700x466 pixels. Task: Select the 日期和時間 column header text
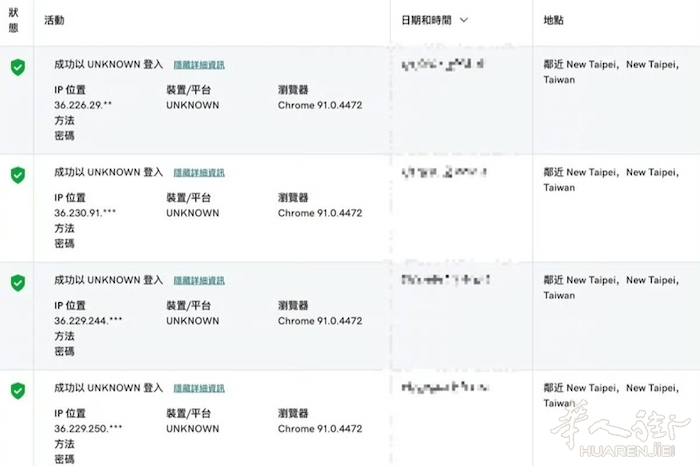click(426, 20)
